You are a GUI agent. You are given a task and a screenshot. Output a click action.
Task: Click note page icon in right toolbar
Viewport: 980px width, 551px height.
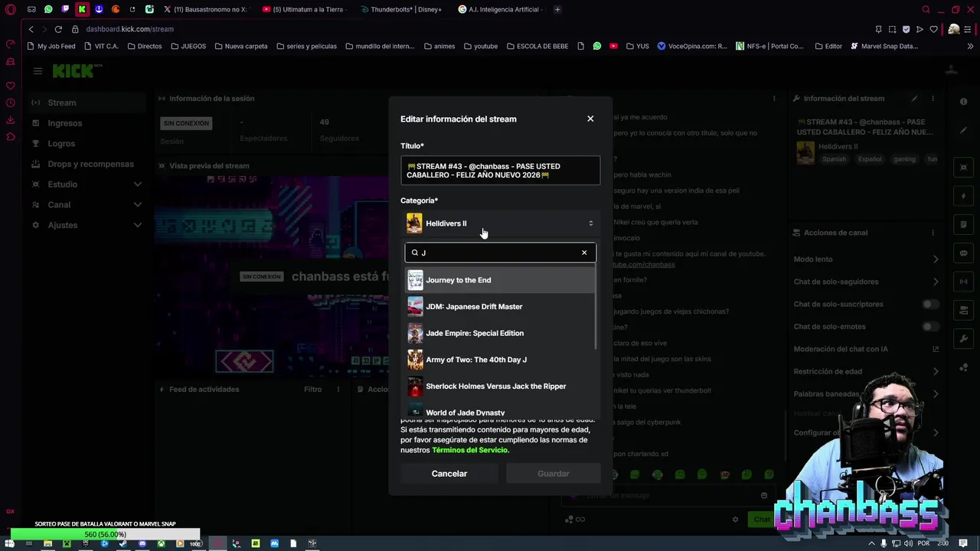[x=964, y=225]
